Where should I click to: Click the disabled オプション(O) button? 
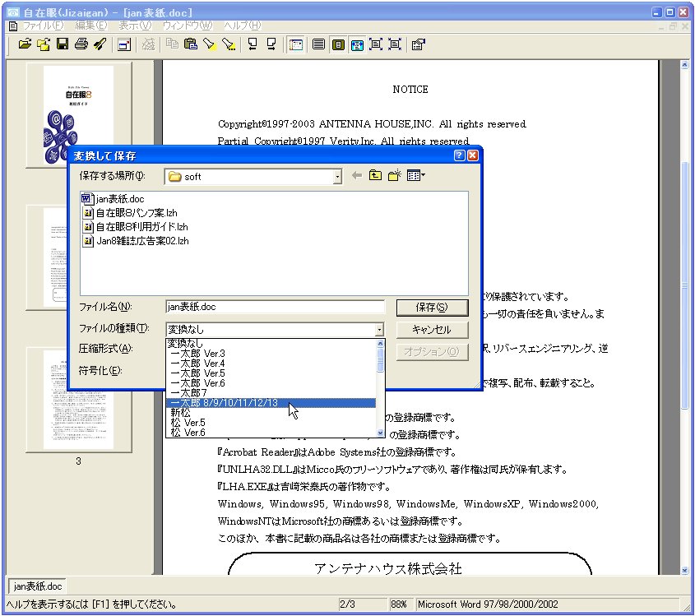tap(432, 351)
